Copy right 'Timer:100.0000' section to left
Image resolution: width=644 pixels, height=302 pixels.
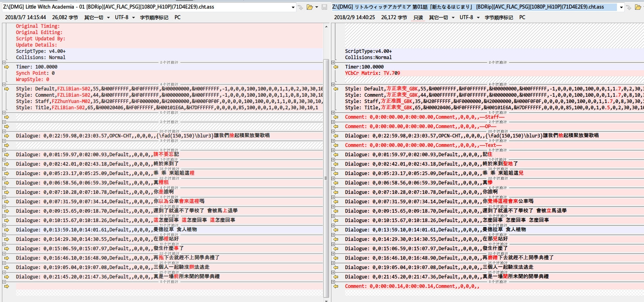tap(336, 67)
